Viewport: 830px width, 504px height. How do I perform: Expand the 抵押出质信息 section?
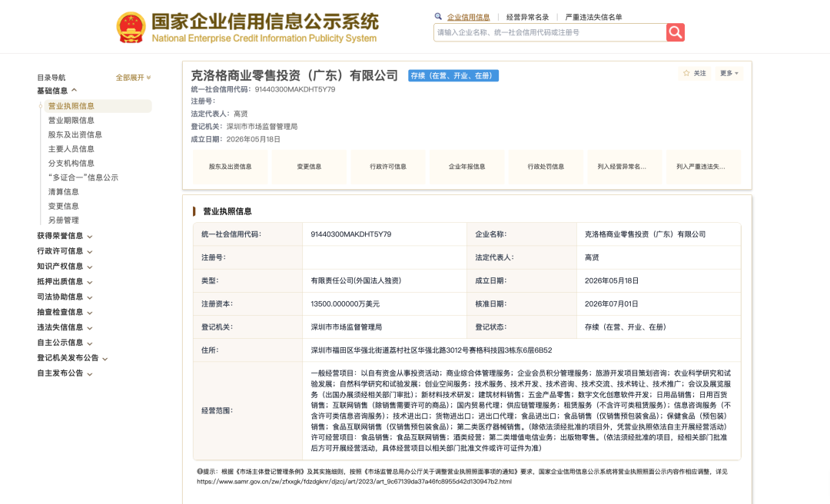[x=65, y=282]
